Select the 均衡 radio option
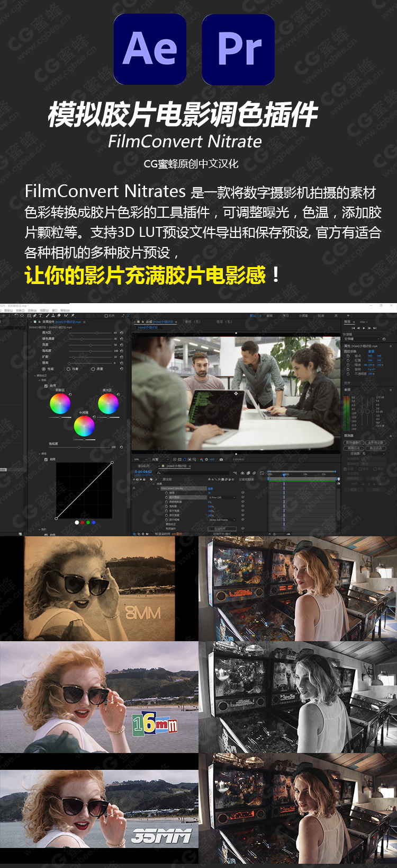 point(68,369)
